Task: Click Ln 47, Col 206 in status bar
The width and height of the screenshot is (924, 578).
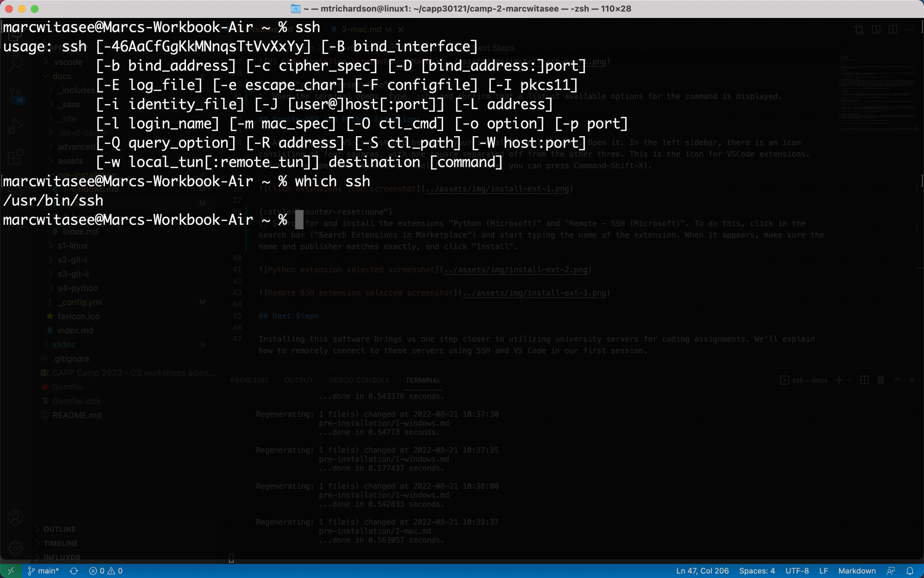Action: click(702, 571)
